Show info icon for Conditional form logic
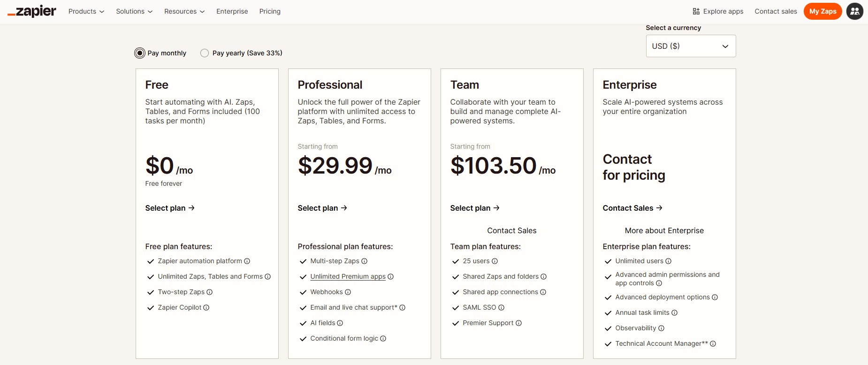The height and width of the screenshot is (365, 868). (383, 339)
